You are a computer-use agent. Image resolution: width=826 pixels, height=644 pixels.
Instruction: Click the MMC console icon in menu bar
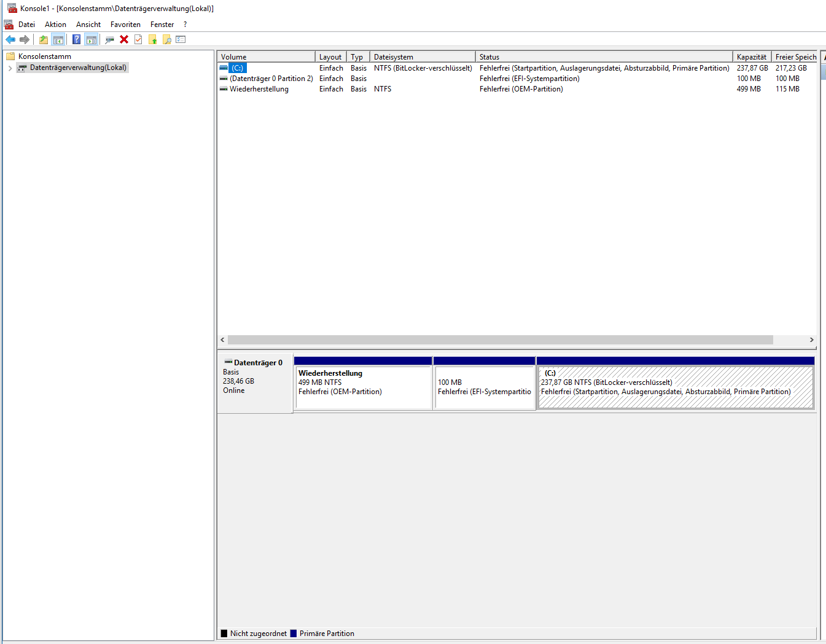(9, 25)
